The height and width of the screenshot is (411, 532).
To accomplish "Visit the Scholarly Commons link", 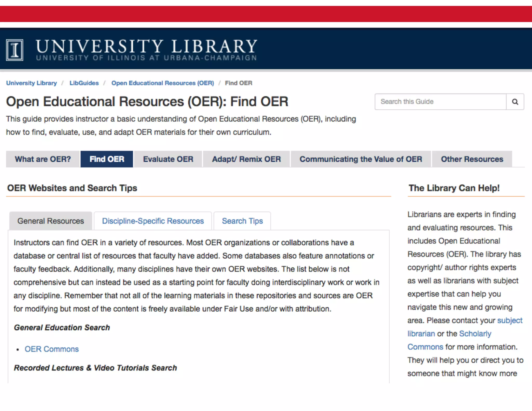I will coord(475,334).
